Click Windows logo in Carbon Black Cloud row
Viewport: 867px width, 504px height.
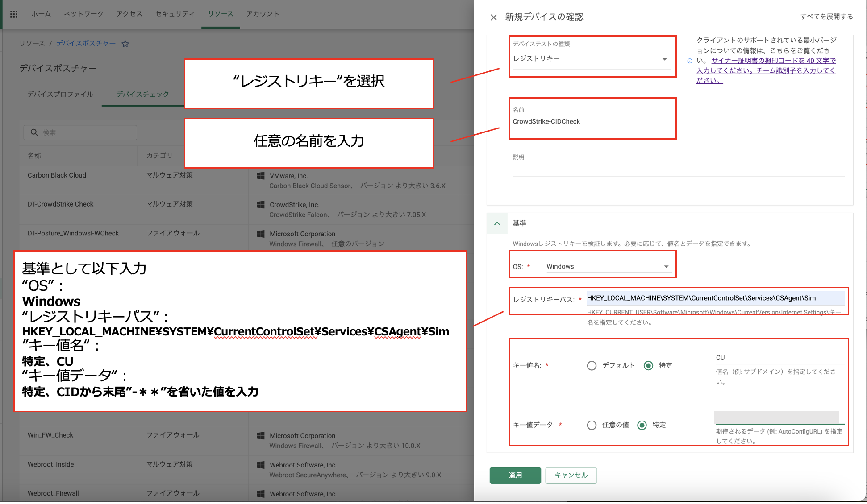(261, 176)
